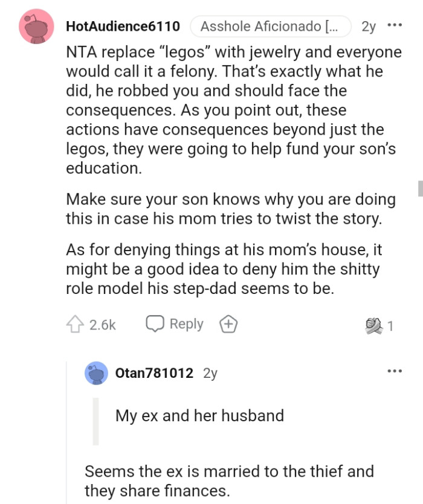Image resolution: width=423 pixels, height=504 pixels.
Task: Click the helping-hand award icon showing 1
Action: (376, 324)
